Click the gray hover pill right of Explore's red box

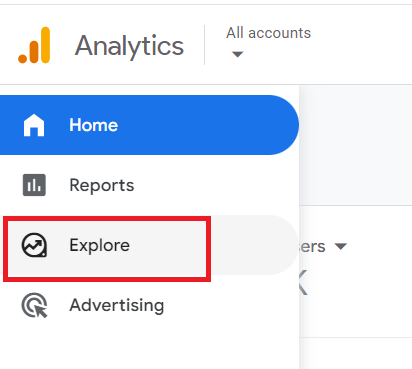(254, 245)
